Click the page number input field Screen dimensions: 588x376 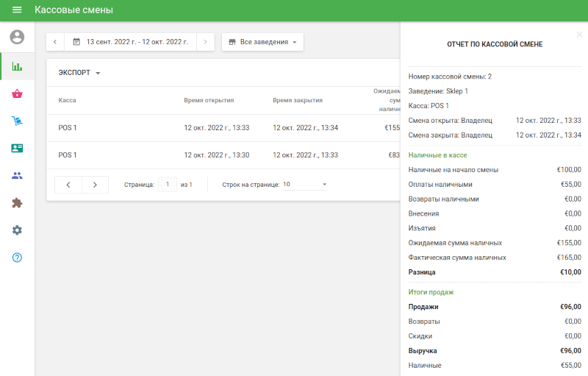(x=168, y=185)
